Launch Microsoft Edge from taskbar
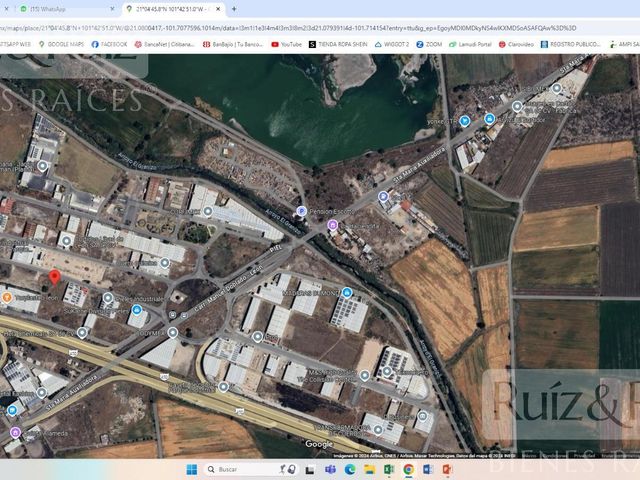The width and height of the screenshot is (640, 480). (349, 469)
